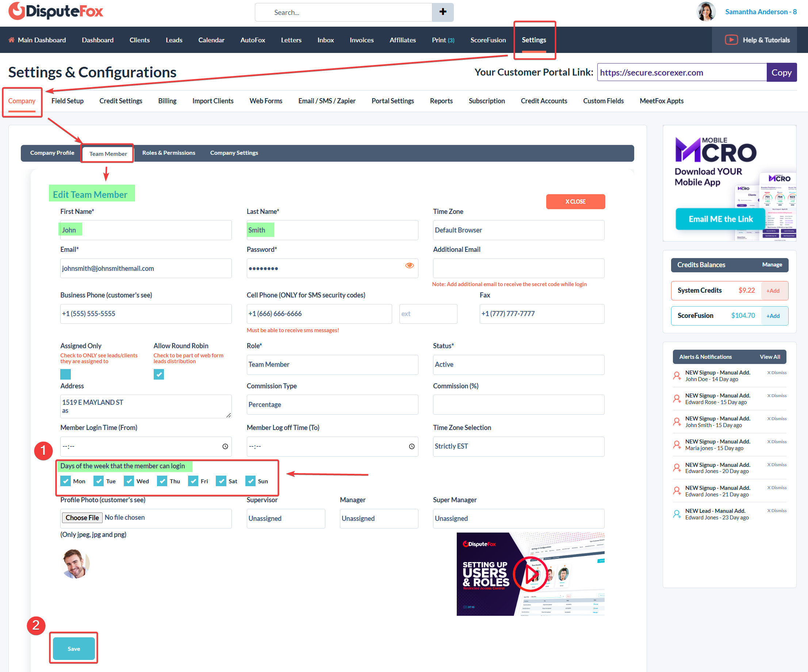Open the Member Login Time clock picker

[x=225, y=446]
